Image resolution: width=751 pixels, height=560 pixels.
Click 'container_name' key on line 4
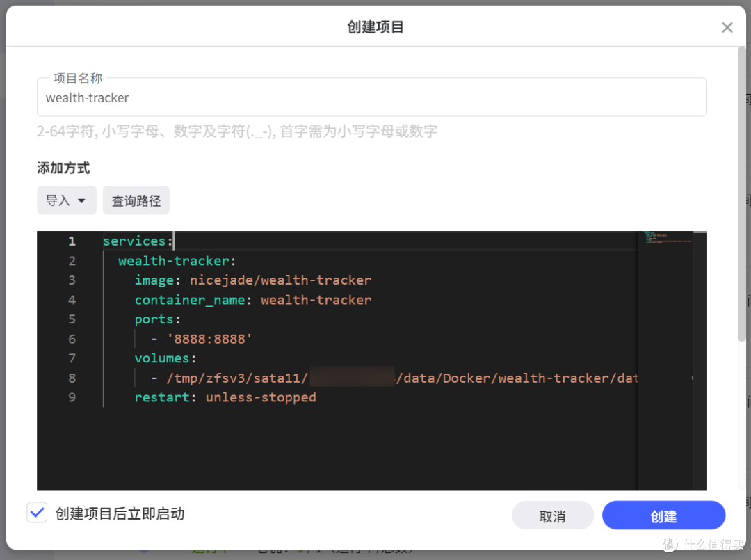(x=190, y=301)
